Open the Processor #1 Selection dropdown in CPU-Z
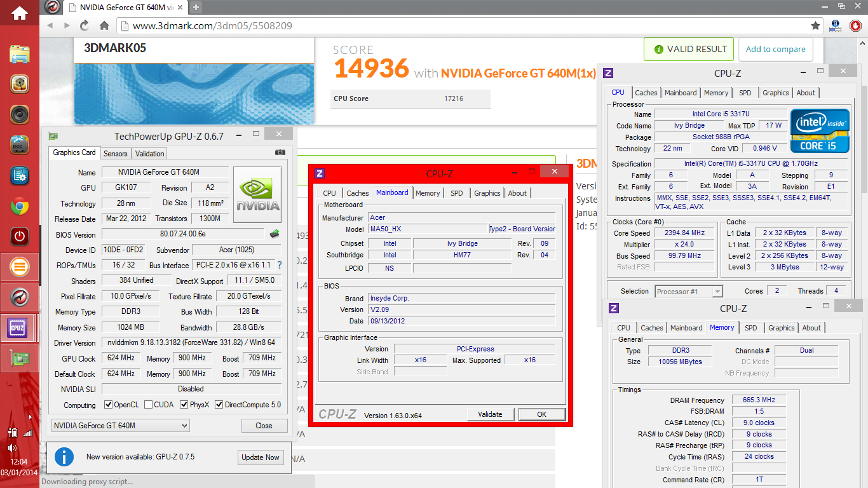The width and height of the screenshot is (868, 488). pyautogui.click(x=689, y=292)
